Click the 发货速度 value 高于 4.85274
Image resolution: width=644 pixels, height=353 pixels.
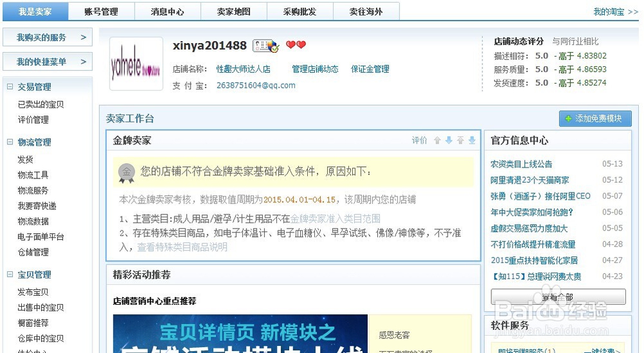[582, 83]
